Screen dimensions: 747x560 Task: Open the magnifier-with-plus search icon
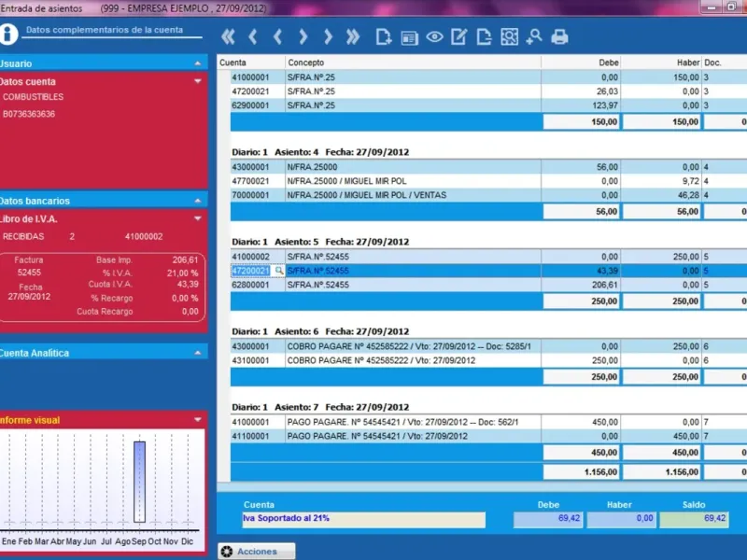click(x=534, y=36)
